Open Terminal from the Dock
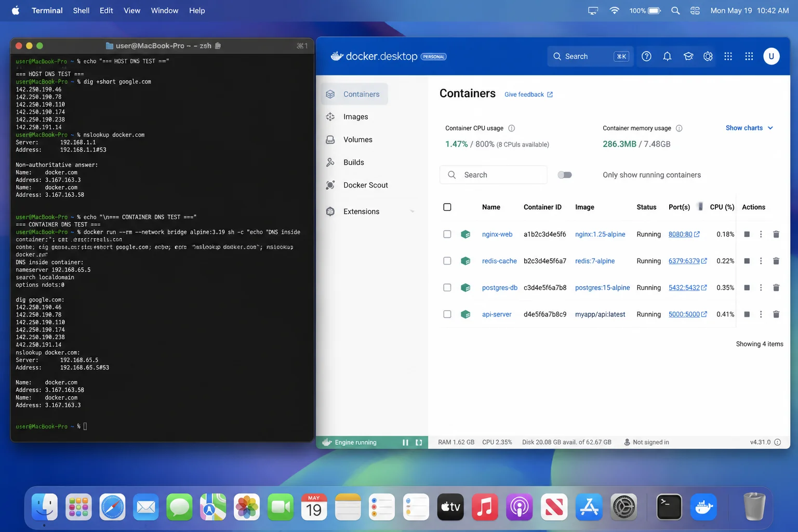 (669, 507)
